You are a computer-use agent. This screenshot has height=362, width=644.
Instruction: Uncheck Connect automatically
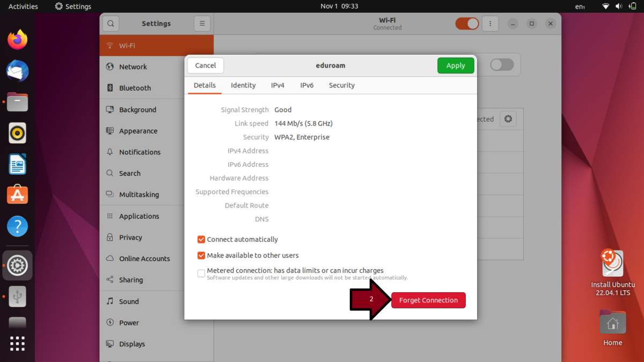click(201, 239)
